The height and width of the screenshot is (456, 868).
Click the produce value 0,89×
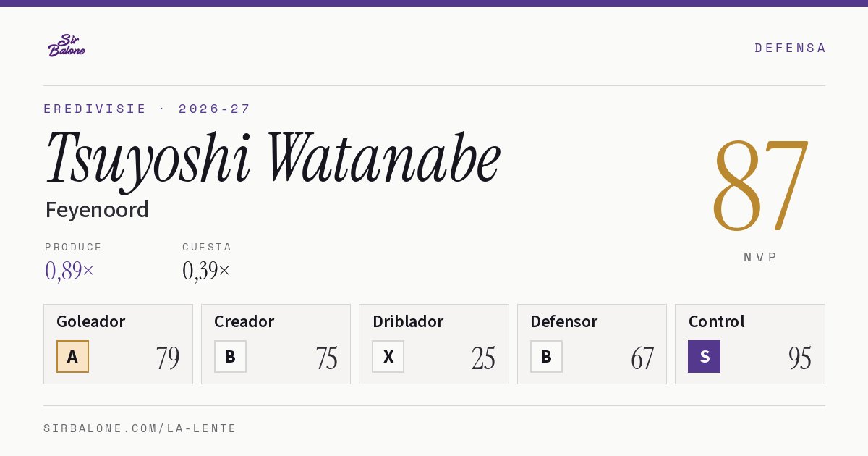(x=69, y=271)
